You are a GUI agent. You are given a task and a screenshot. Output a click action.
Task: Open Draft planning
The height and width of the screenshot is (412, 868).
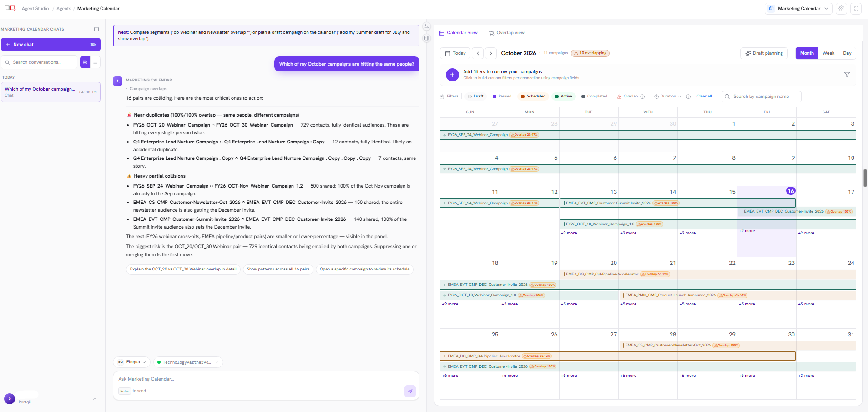tap(764, 53)
